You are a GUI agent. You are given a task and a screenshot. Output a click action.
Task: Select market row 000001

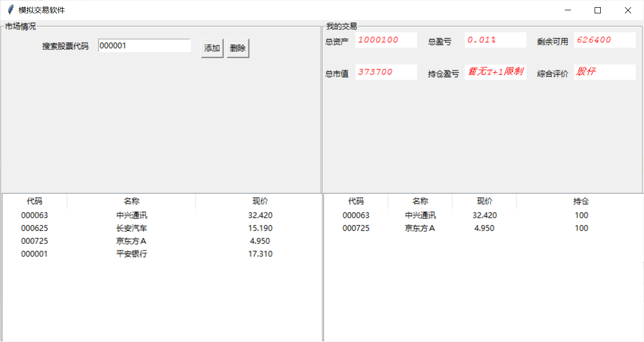click(162, 254)
